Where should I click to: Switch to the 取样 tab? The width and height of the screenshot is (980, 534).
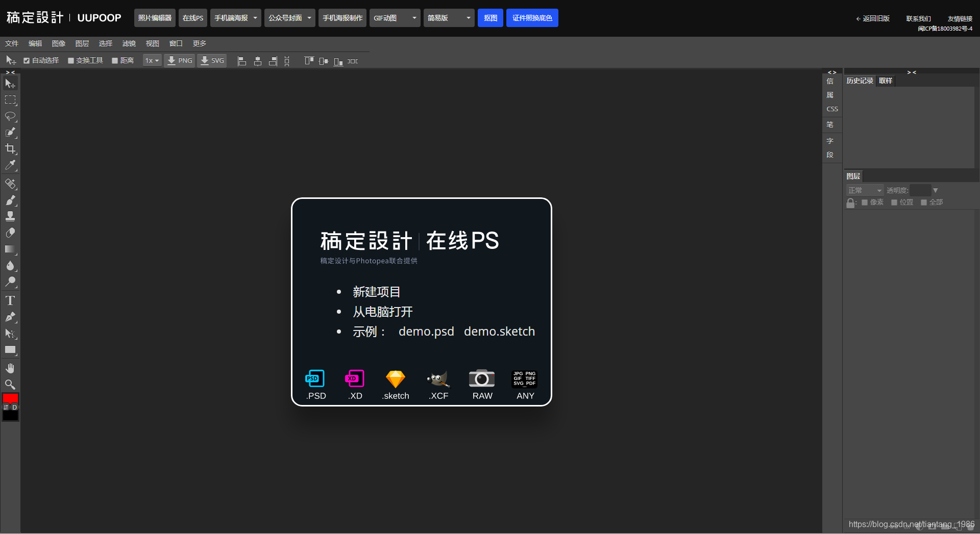[886, 81]
